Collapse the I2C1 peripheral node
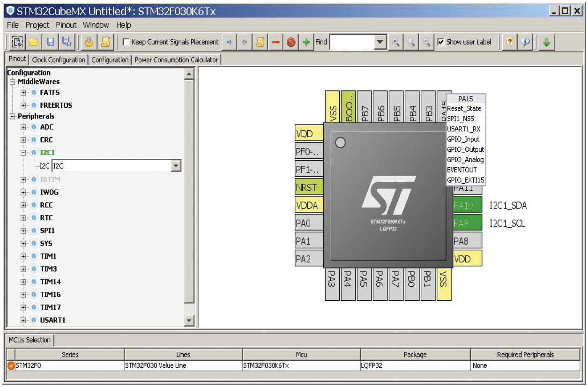This screenshot has width=588, height=387. [x=23, y=153]
